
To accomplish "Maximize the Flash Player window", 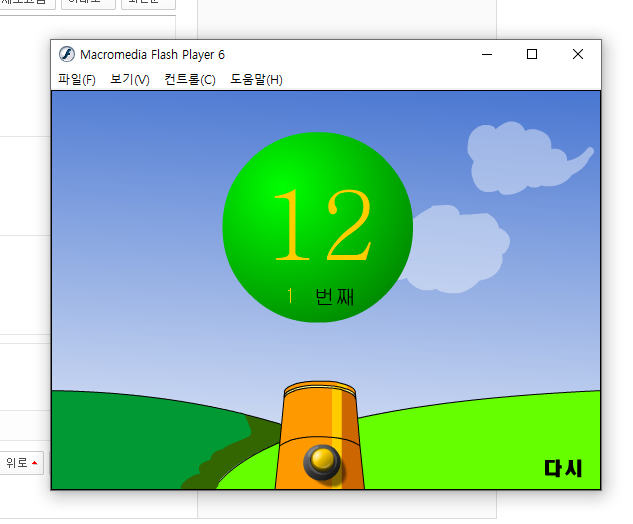I will (x=532, y=55).
